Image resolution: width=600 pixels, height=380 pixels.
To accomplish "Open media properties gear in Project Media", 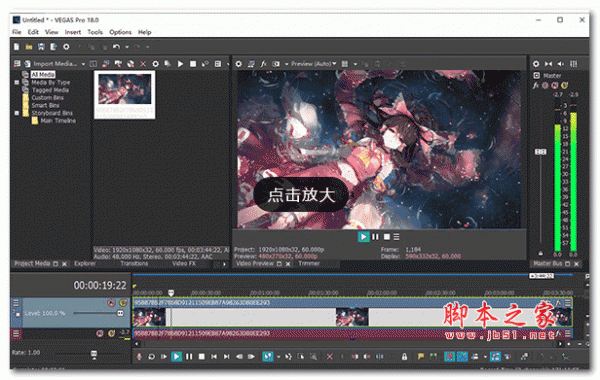I will [155, 64].
